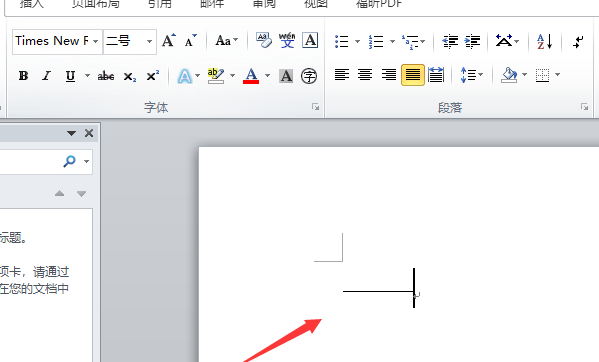The image size is (599, 362).
Task: Click the navigation search magnifier
Action: pyautogui.click(x=69, y=161)
